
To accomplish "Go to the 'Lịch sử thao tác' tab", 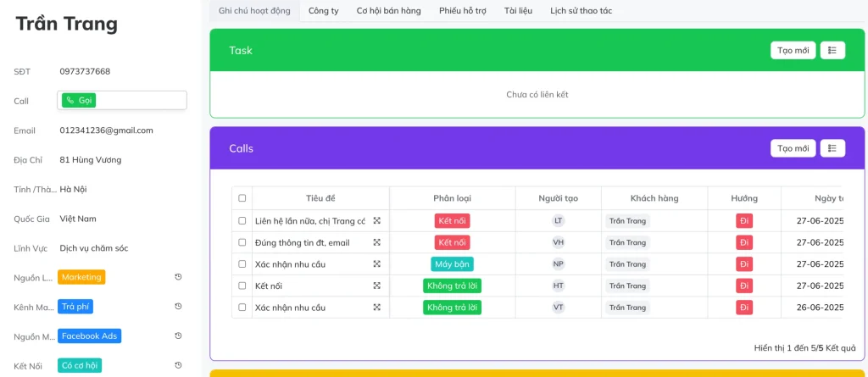I will point(581,11).
